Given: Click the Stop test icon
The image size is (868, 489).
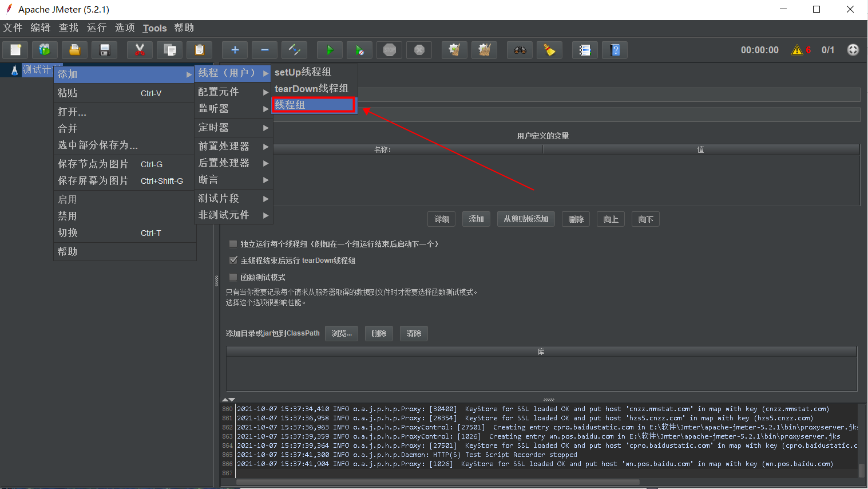Looking at the screenshot, I should [389, 50].
